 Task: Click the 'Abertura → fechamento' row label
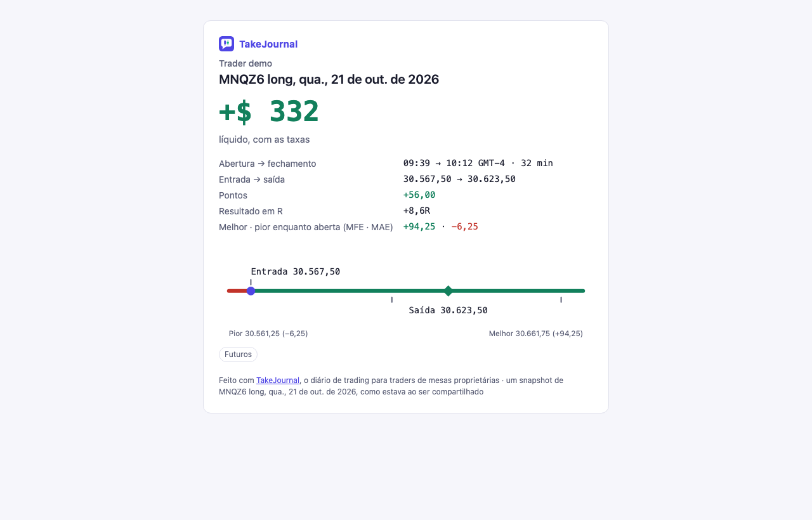[267, 164]
